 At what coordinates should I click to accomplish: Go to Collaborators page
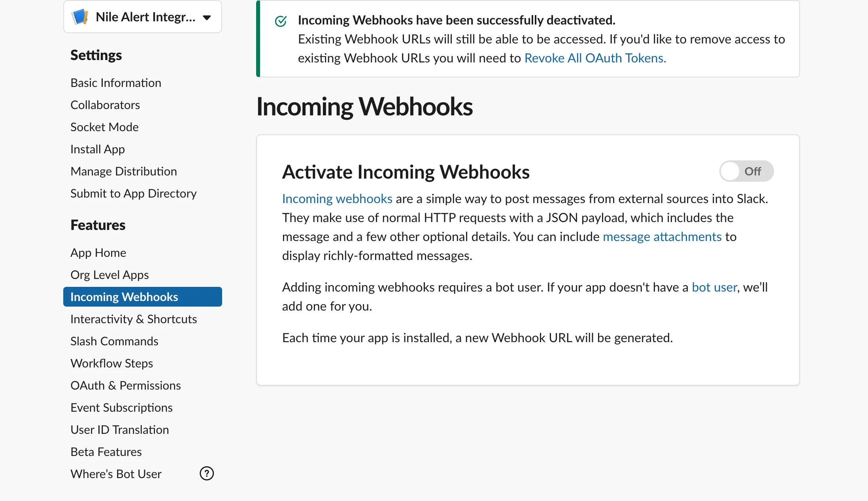point(105,105)
